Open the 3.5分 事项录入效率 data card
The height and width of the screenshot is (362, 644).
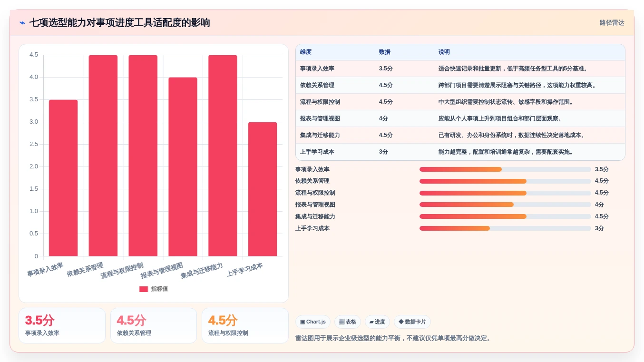pos(62,326)
